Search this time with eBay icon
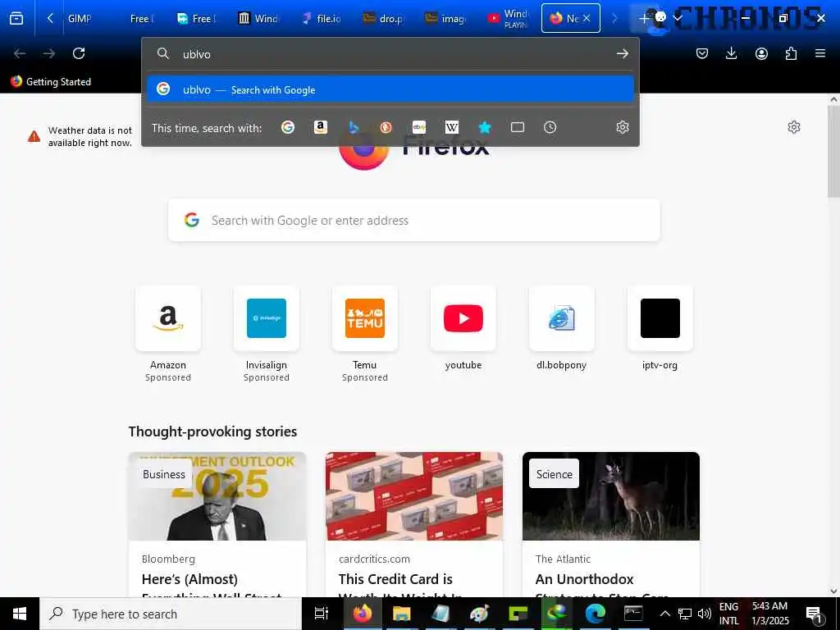840x630 pixels. coord(419,127)
